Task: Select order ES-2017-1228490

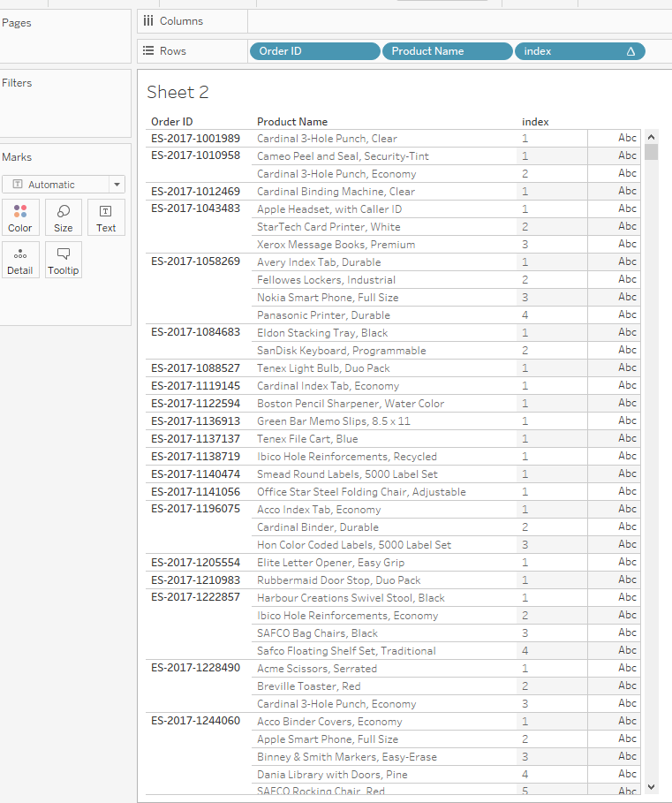Action: pos(195,668)
